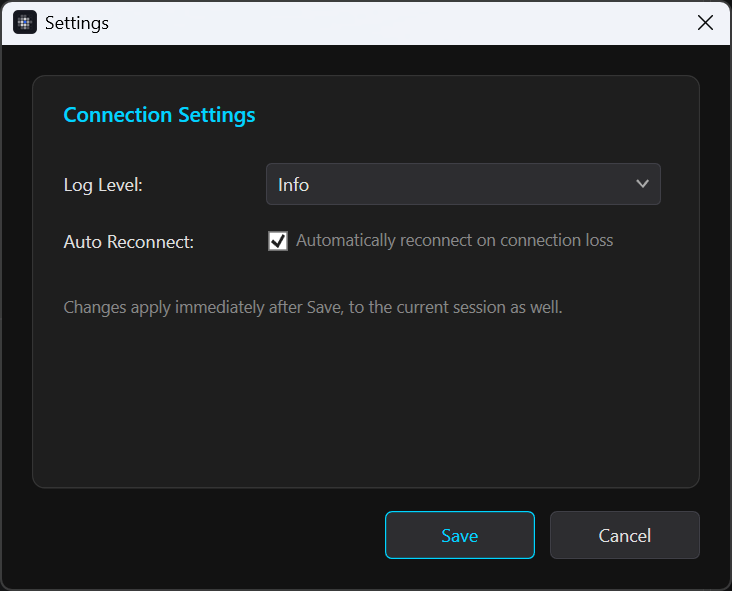Close the Settings dialog with X
The image size is (732, 591).
pyautogui.click(x=705, y=22)
